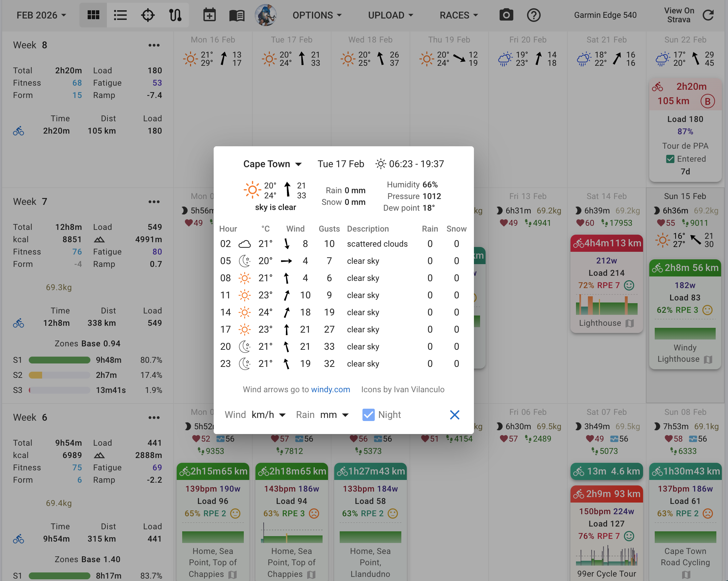
Task: Close the Cape Town weather popup
Action: click(x=454, y=415)
